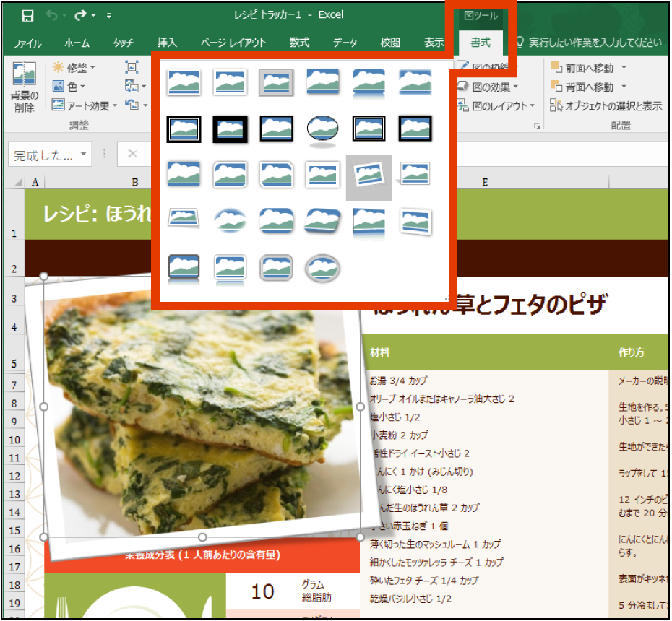The height and width of the screenshot is (621, 672).
Task: Click the picture's bottom center resize handle
Action: click(202, 537)
